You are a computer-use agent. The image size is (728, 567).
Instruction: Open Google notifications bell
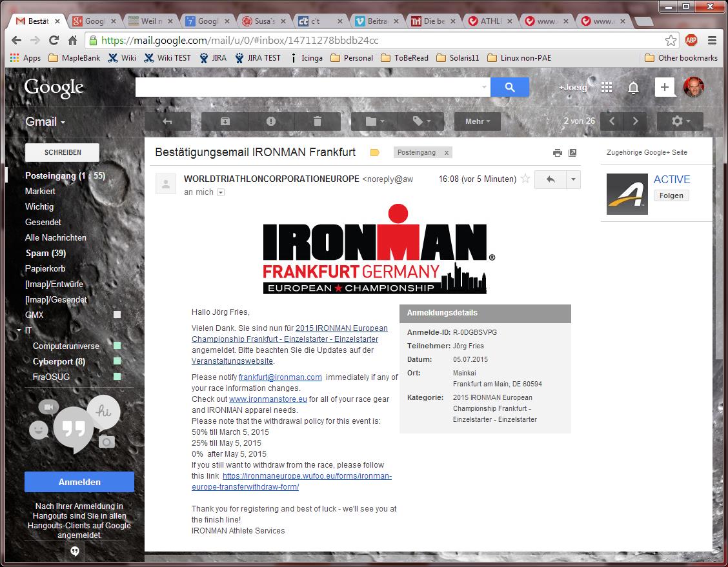pyautogui.click(x=633, y=87)
